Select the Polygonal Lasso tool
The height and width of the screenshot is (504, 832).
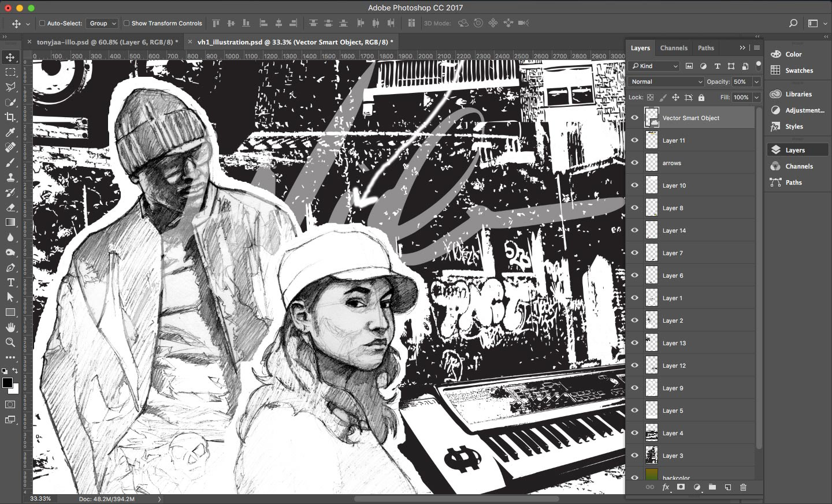pyautogui.click(x=10, y=87)
